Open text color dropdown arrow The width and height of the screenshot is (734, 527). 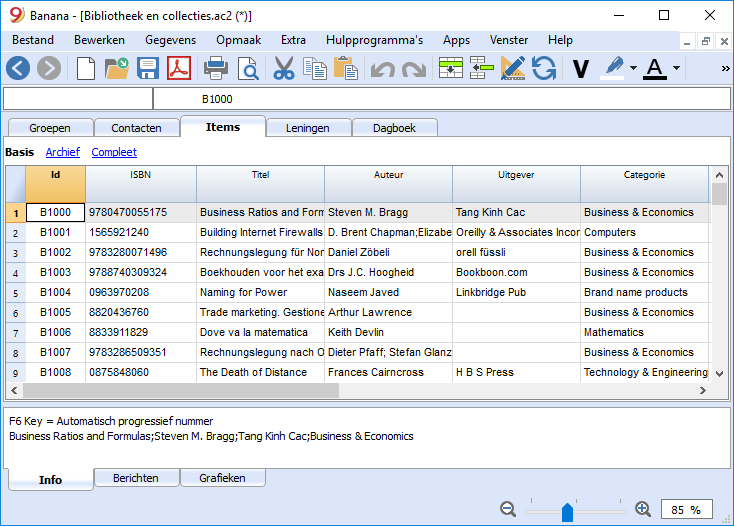(x=676, y=68)
